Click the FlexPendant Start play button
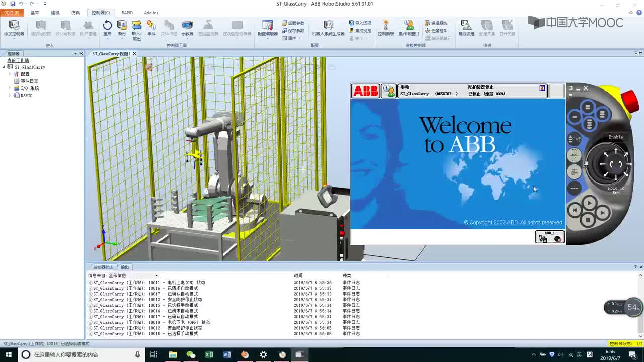The height and width of the screenshot is (362, 644). coord(589,203)
